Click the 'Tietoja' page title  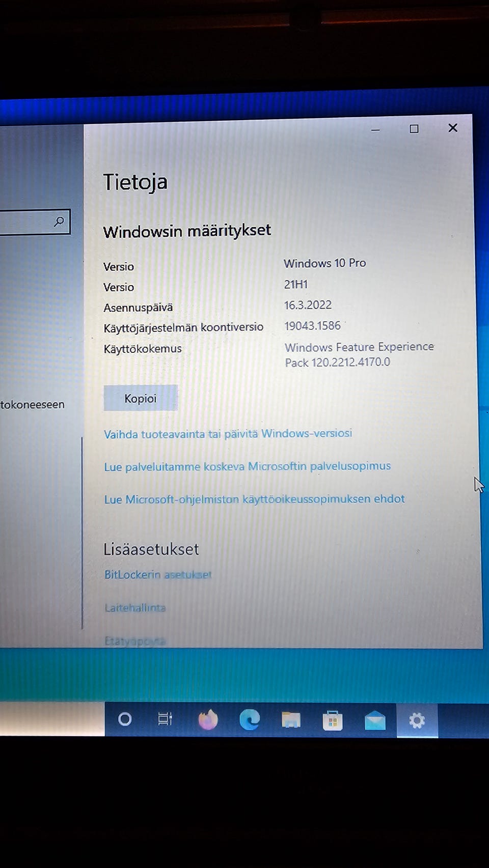(x=135, y=182)
